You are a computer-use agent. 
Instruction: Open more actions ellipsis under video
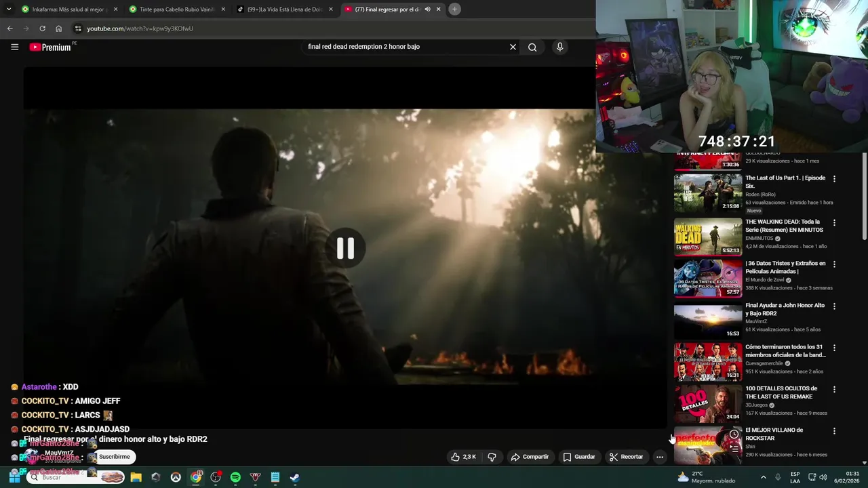659,457
